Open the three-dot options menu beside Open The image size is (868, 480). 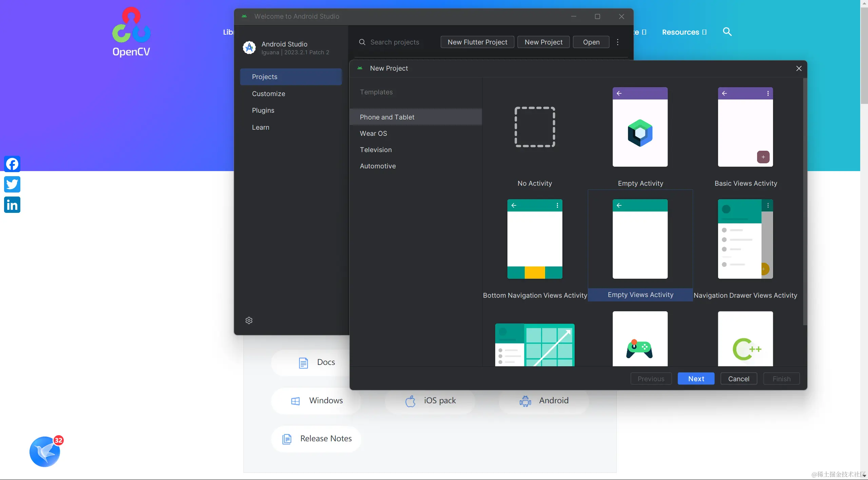pyautogui.click(x=618, y=42)
